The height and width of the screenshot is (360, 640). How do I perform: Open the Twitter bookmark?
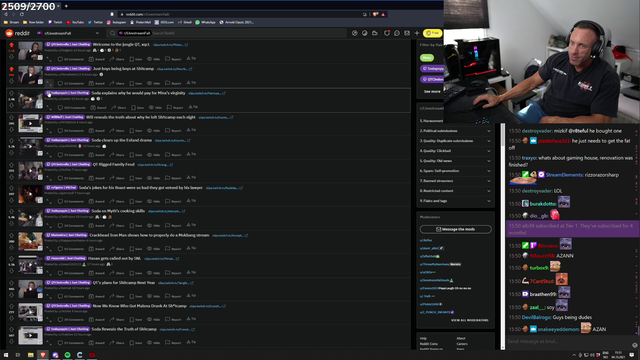[x=96, y=22]
